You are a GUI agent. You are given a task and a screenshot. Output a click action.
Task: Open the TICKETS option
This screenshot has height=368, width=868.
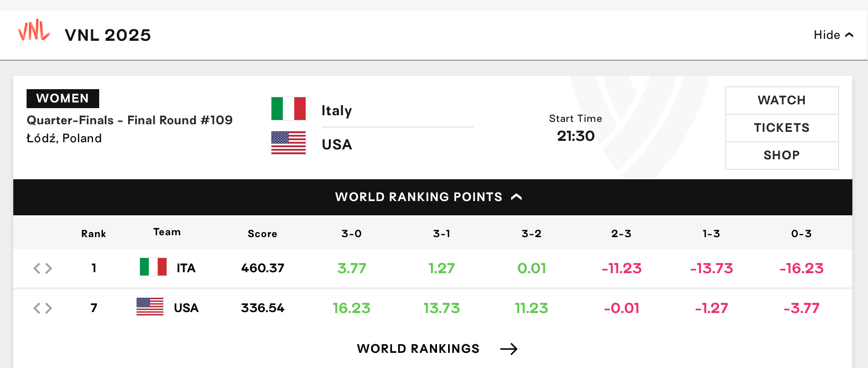pyautogui.click(x=782, y=128)
